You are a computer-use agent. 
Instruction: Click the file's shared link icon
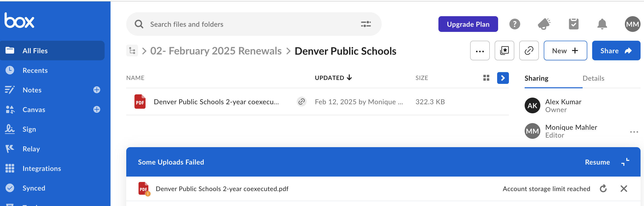(x=302, y=102)
